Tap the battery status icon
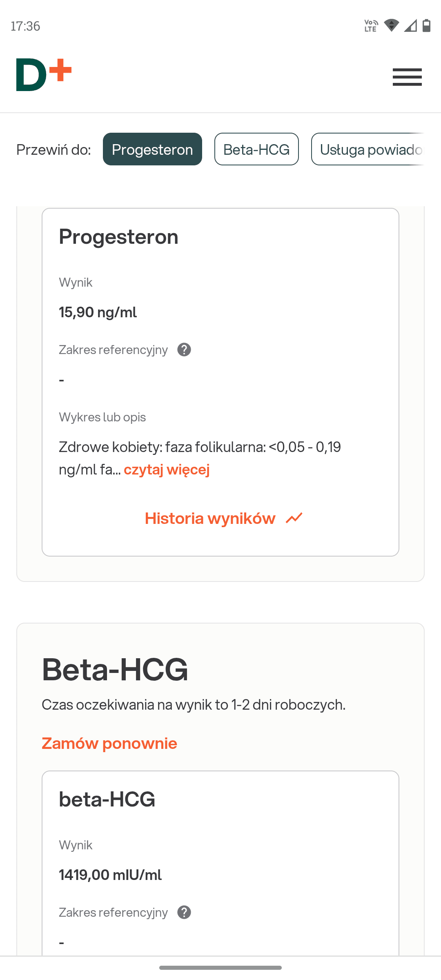 tap(426, 26)
